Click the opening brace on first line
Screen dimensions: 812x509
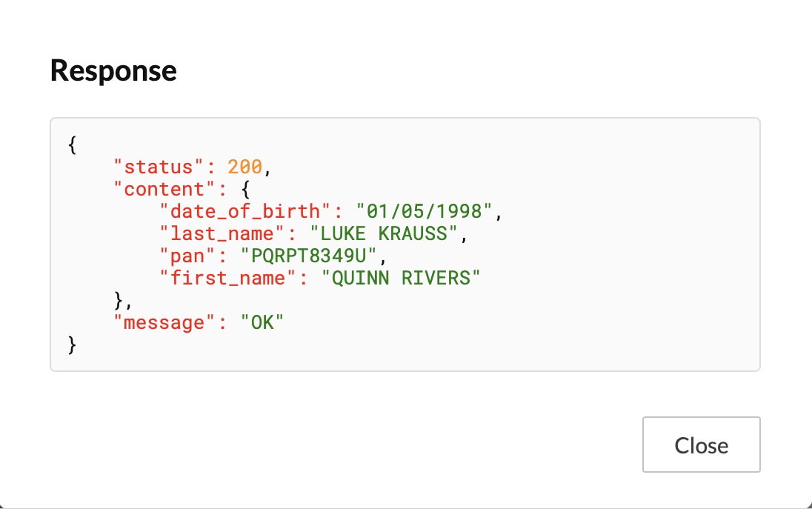(73, 145)
